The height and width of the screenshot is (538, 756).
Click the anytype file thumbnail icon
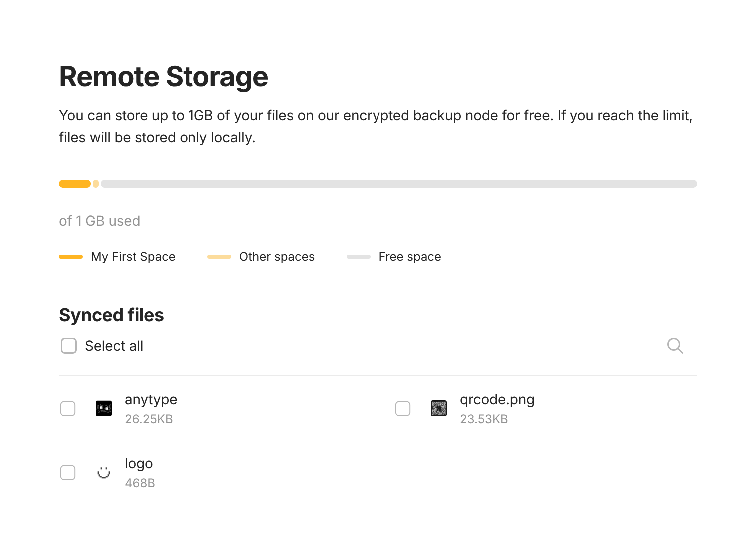(104, 409)
